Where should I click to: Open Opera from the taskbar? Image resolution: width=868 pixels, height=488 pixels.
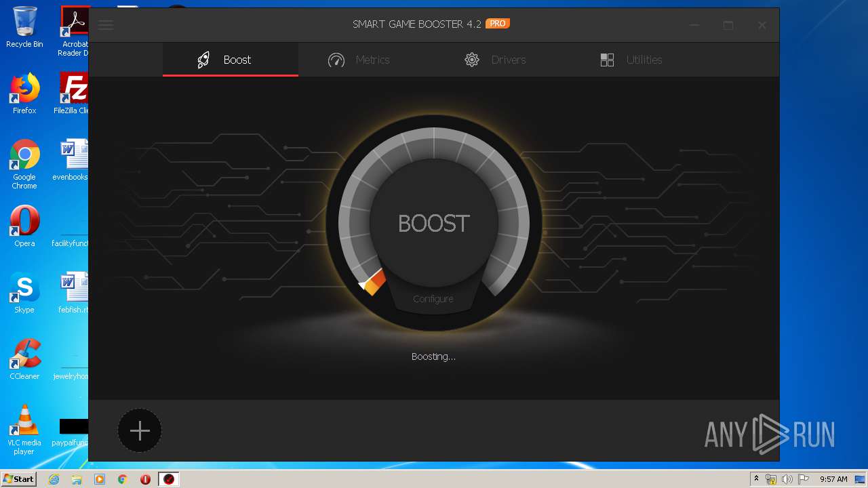click(146, 479)
